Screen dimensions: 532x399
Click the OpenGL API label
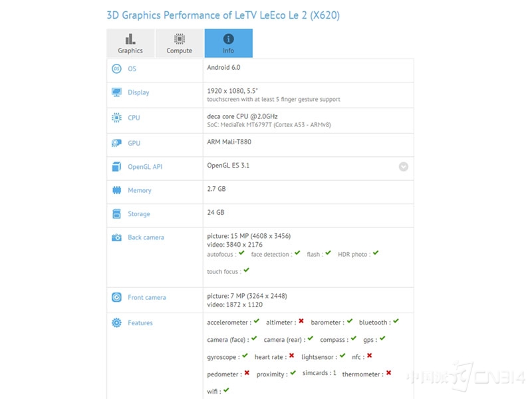(145, 167)
